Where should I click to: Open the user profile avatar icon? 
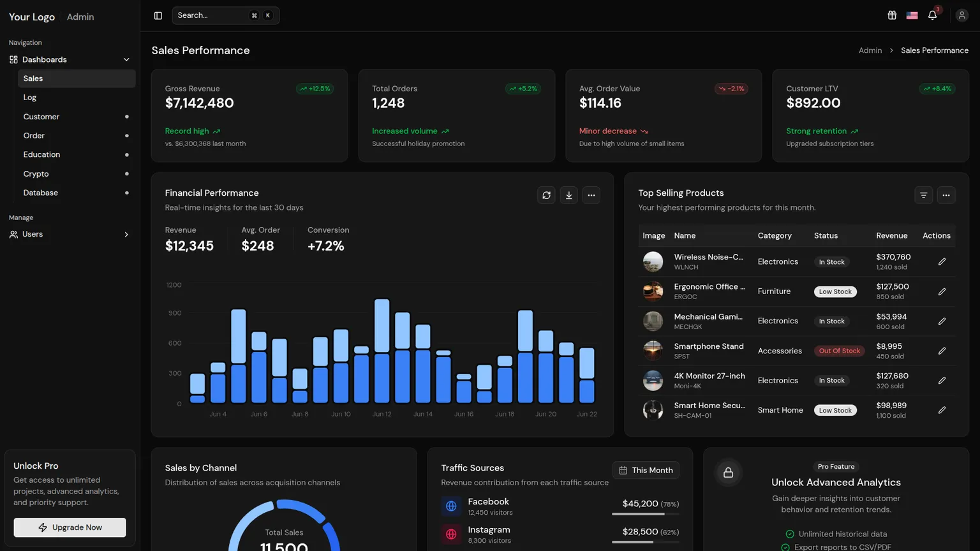tap(961, 15)
